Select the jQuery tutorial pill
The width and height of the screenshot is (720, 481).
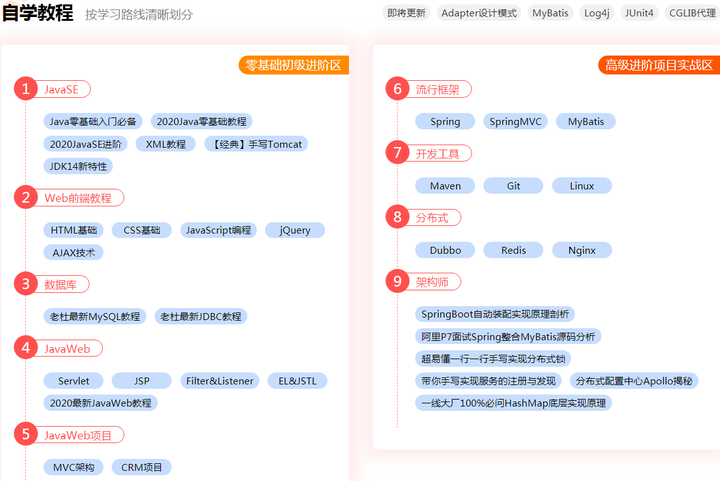(295, 230)
